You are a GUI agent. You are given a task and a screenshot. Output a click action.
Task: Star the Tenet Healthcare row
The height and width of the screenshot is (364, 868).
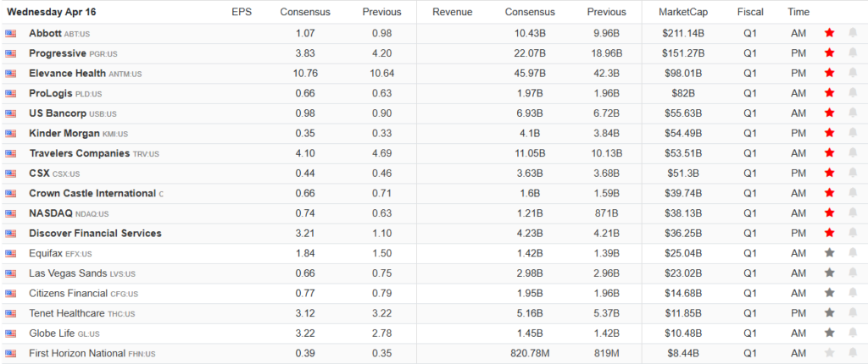coord(829,313)
